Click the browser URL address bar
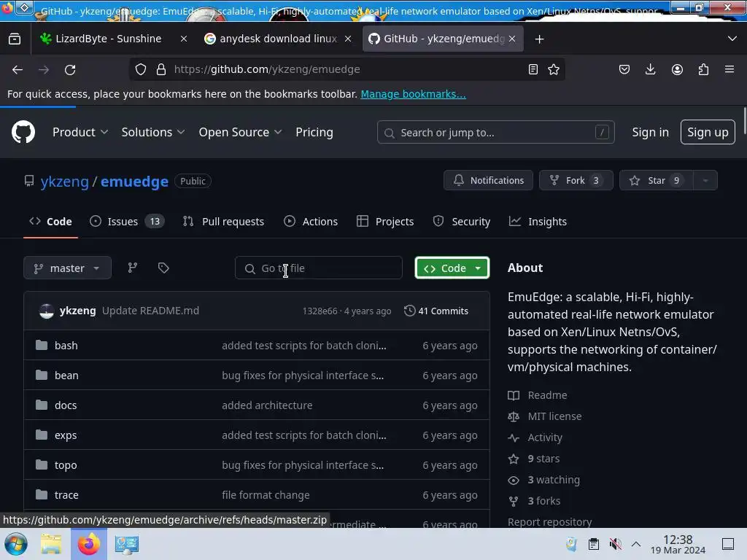 click(347, 69)
